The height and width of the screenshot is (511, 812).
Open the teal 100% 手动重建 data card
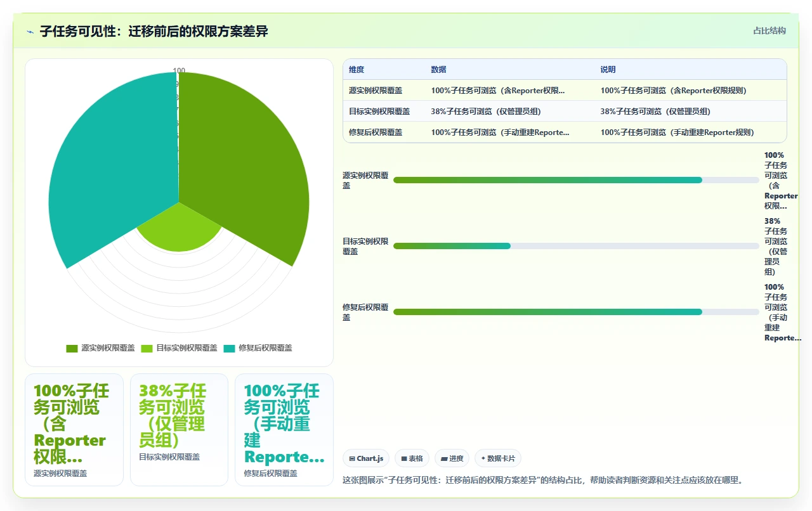[x=284, y=430]
